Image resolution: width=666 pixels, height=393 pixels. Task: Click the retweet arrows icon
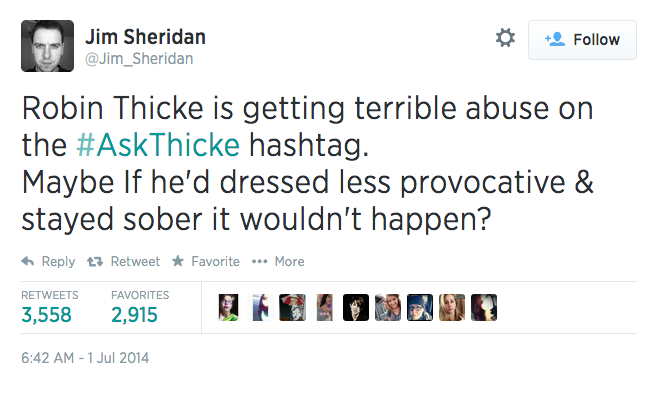click(95, 262)
